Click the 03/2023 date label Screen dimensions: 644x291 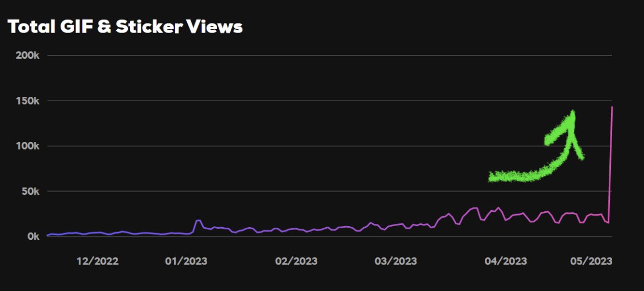pos(396,261)
